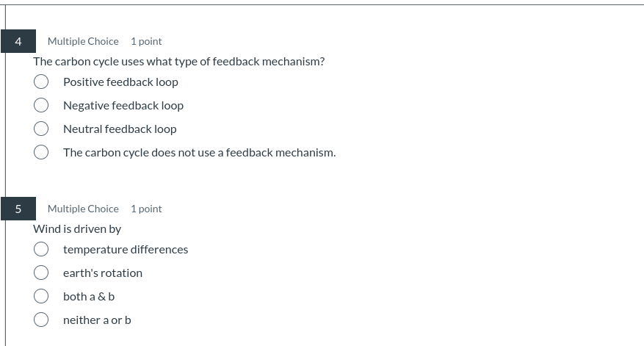Click the "earth's rotation" answer label
The height and width of the screenshot is (346, 644).
(x=103, y=273)
